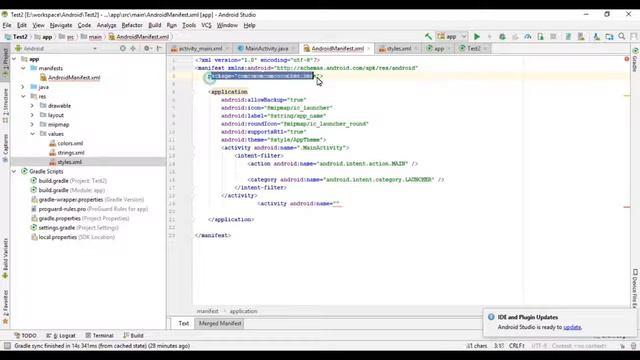Hide the Project panel with hide icon
The width and height of the screenshot is (640, 360).
[159, 49]
